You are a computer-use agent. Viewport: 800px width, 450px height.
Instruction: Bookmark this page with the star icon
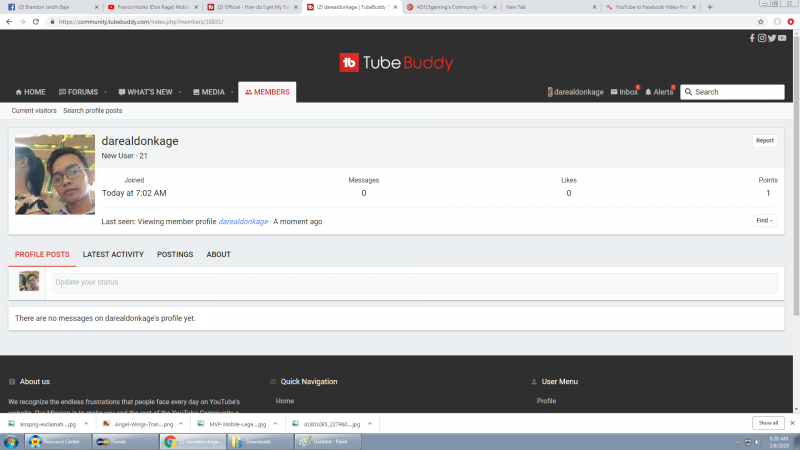[x=762, y=21]
